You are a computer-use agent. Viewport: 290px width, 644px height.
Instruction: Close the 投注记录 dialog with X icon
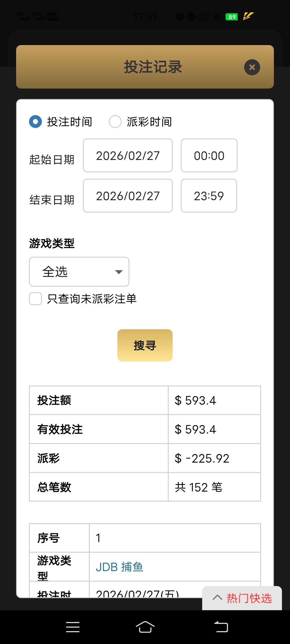252,67
